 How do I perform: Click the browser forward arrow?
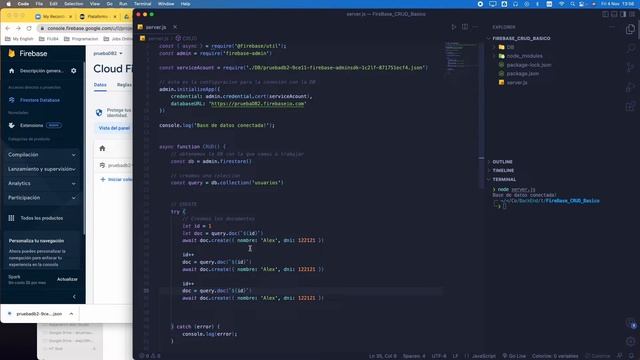pos(18,28)
